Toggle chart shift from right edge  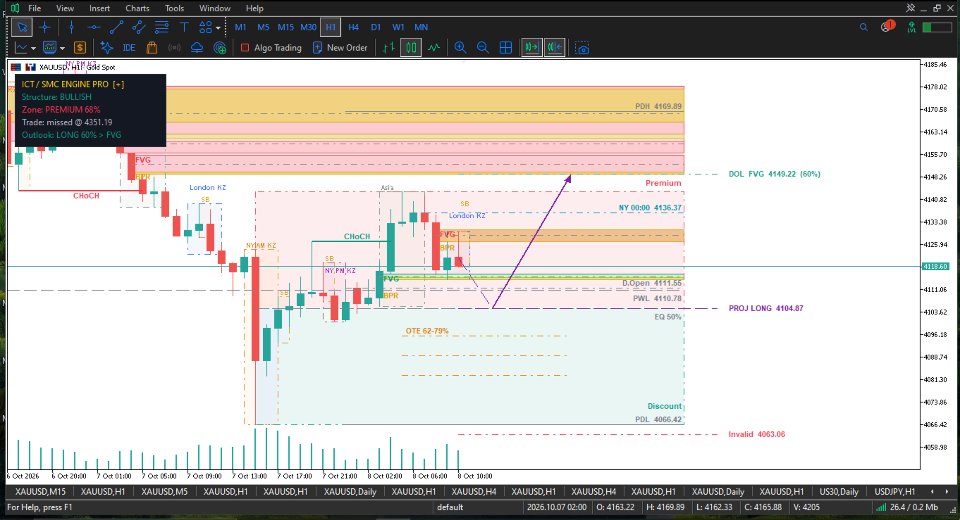pyautogui.click(x=555, y=48)
